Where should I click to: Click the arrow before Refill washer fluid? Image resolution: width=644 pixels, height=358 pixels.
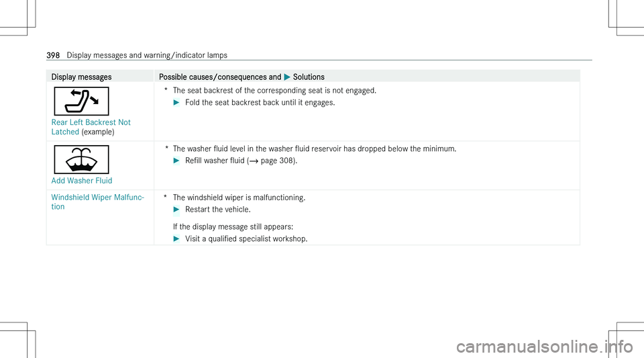(176, 161)
